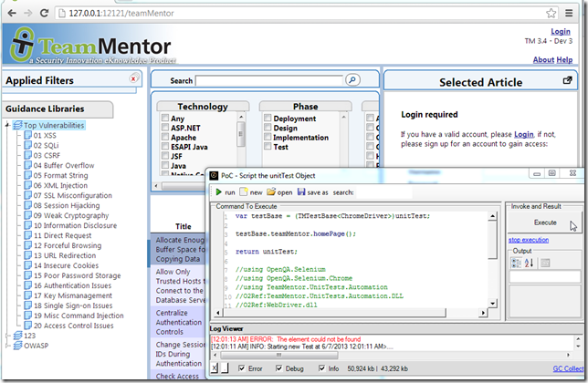Screen dimensions: 588x383
Task: Collapse the Top Vulnerabilities tree node
Action: 7,125
